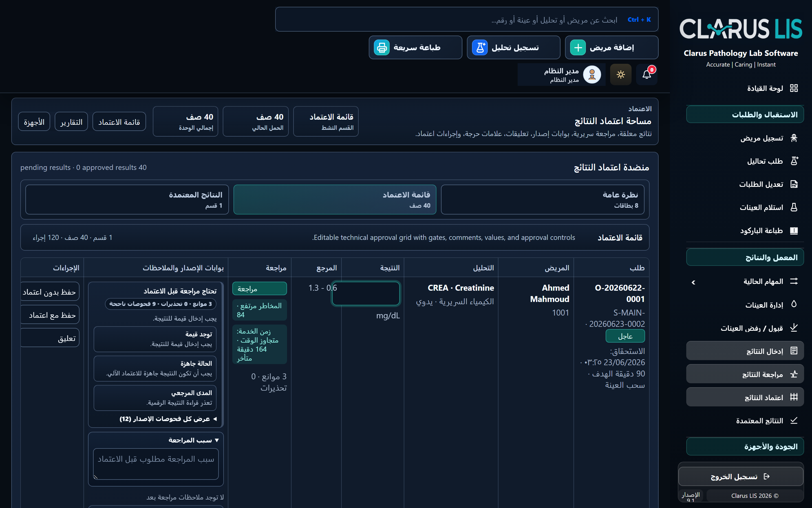Click the test request flask icon
This screenshot has width=812, height=508.
tap(794, 161)
